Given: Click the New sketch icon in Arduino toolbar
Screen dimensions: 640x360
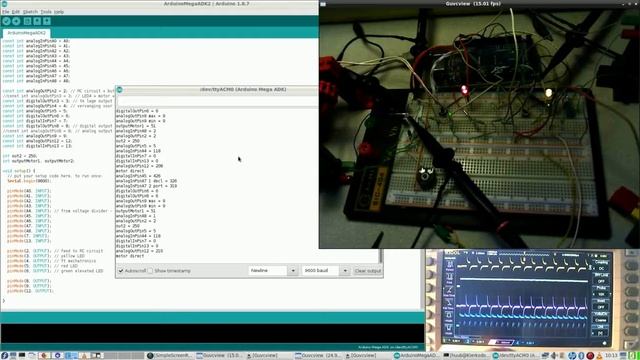Looking at the screenshot, I should coord(27,21).
